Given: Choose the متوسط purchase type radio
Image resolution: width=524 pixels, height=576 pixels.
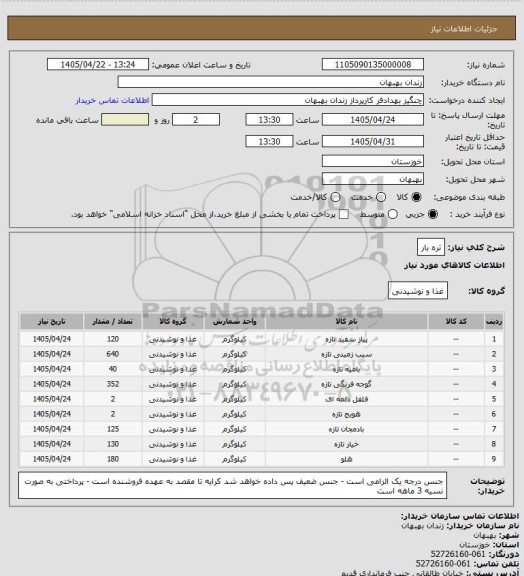Looking at the screenshot, I should point(393,214).
